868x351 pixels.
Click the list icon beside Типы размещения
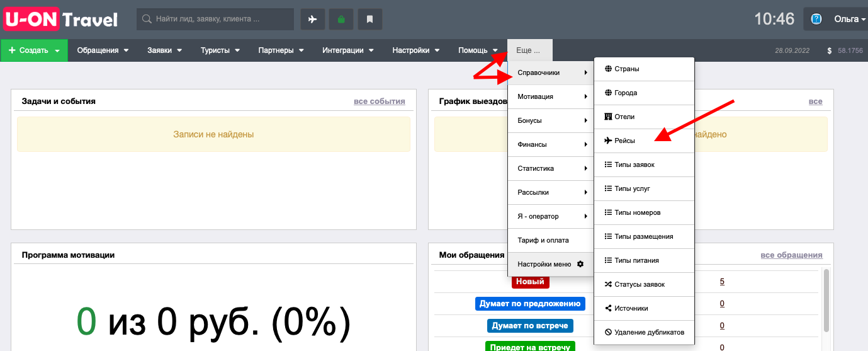point(608,236)
